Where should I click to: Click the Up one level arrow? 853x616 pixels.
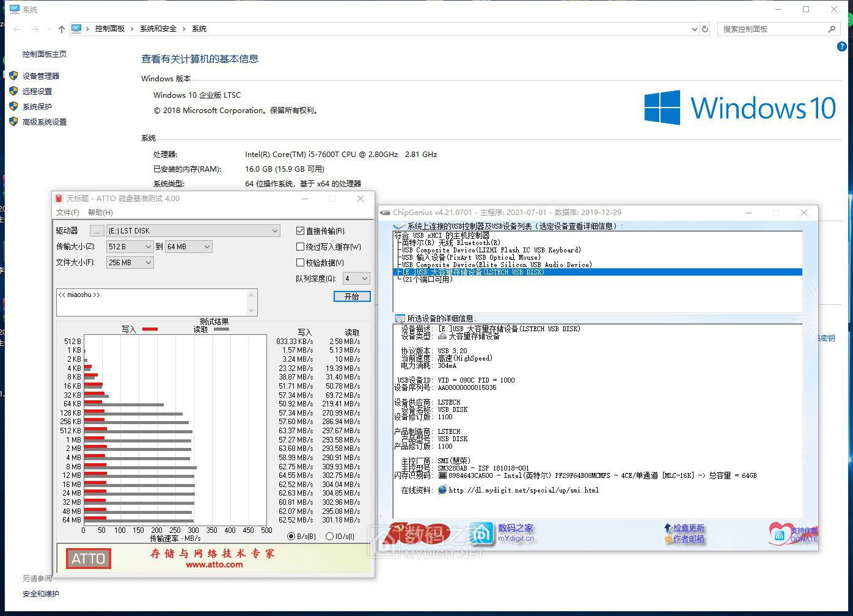pyautogui.click(x=62, y=29)
